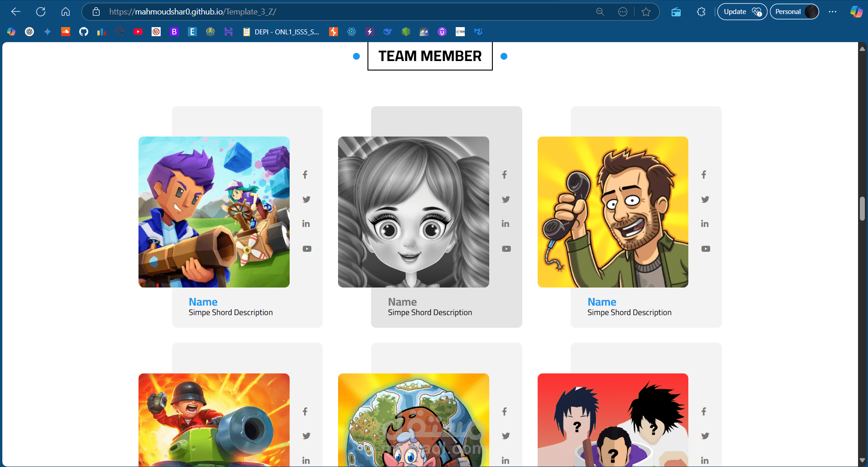868x467 pixels.
Task: Open the GitHub bookmark
Action: pyautogui.click(x=84, y=32)
